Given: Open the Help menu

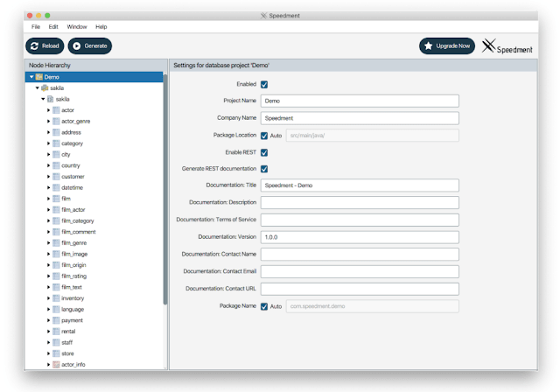Looking at the screenshot, I should 101,27.
